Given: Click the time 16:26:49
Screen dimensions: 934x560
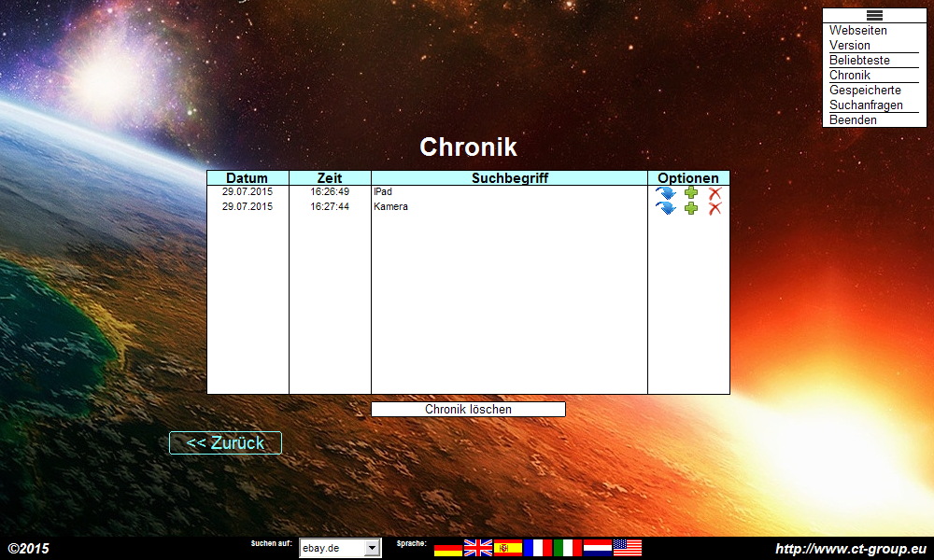Looking at the screenshot, I should click(330, 191).
